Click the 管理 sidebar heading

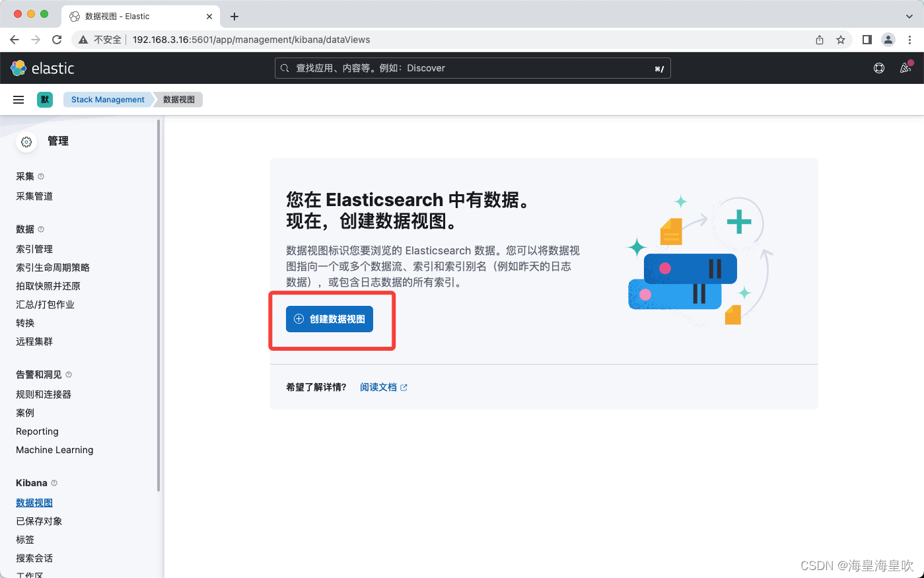point(58,141)
